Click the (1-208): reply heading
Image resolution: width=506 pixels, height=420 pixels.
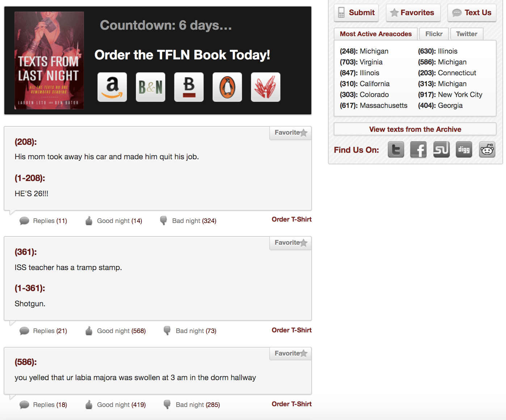[x=30, y=178]
